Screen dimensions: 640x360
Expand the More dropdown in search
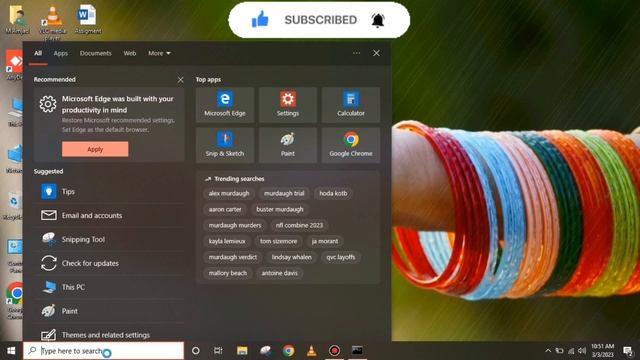click(159, 53)
